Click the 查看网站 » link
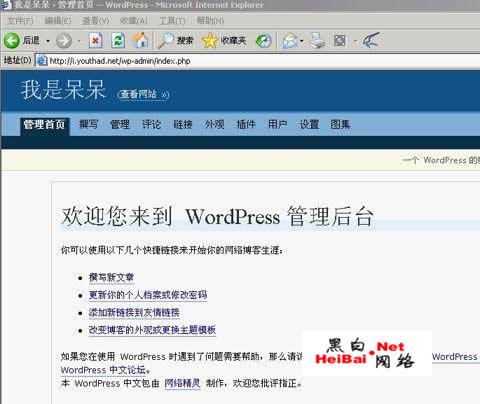Viewport: 480px width, 404px height. pos(144,95)
